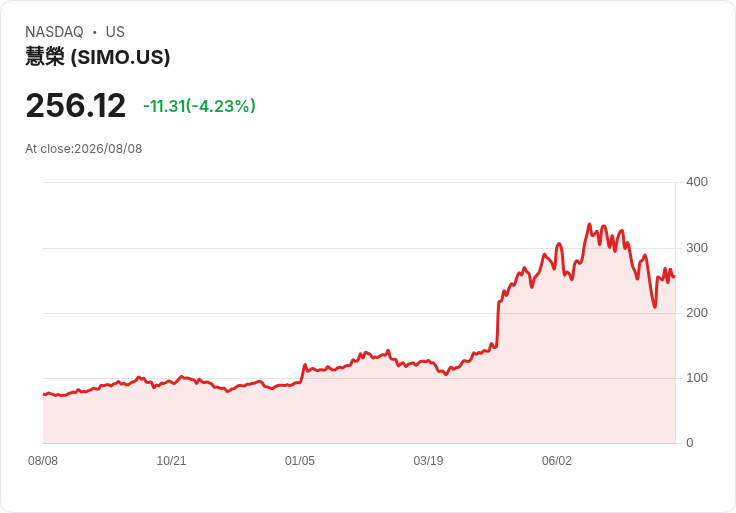Click the 0 price axis label
736x513 pixels.
click(690, 443)
